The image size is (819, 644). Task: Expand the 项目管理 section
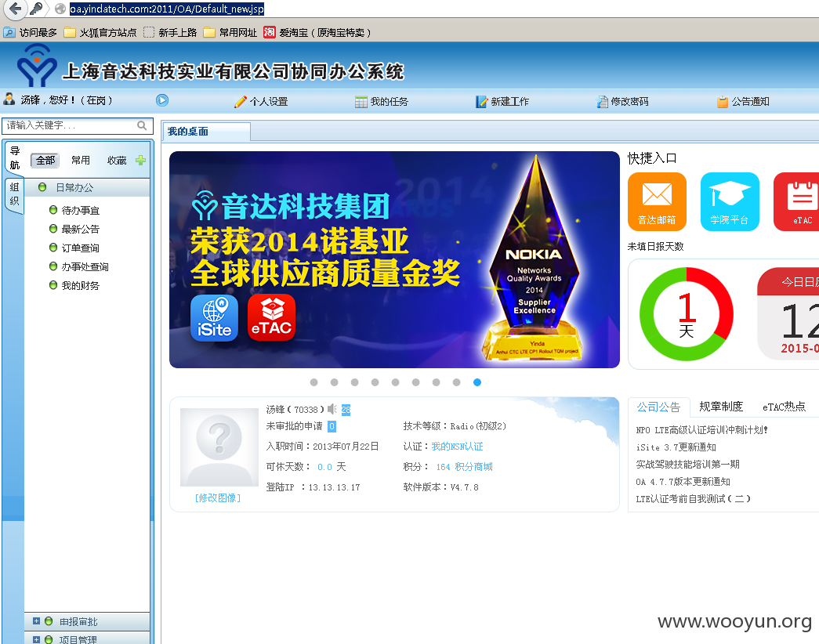(x=87, y=639)
